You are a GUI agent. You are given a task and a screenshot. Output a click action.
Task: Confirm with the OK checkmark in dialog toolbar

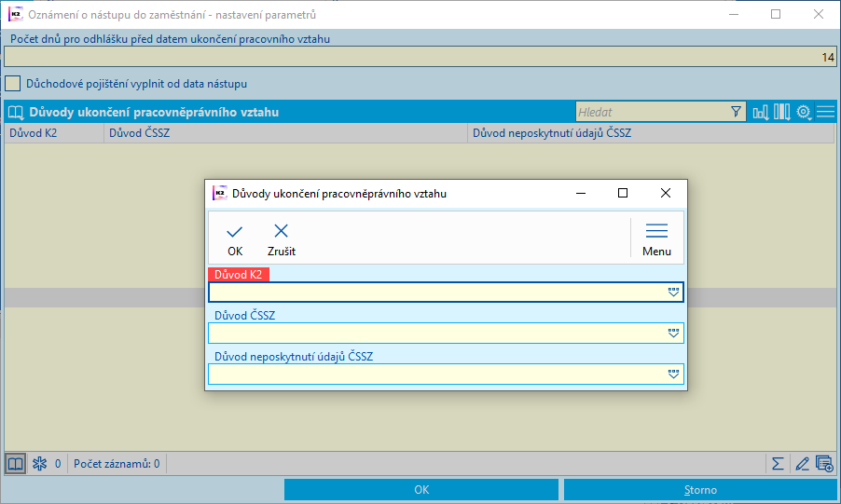coord(234,240)
